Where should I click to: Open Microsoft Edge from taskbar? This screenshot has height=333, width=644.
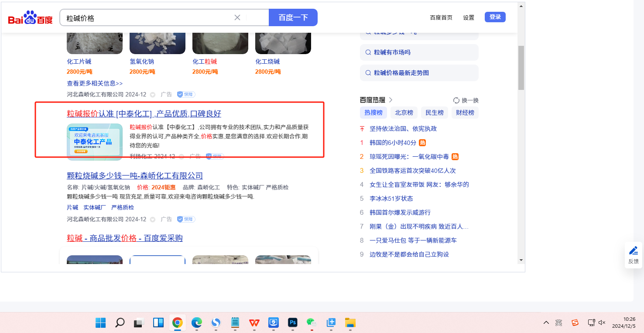(196, 323)
